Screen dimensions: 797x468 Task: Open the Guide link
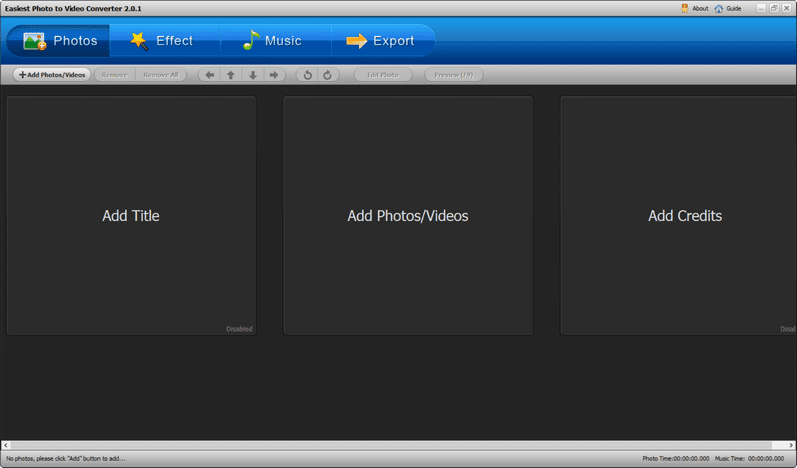pyautogui.click(x=728, y=8)
